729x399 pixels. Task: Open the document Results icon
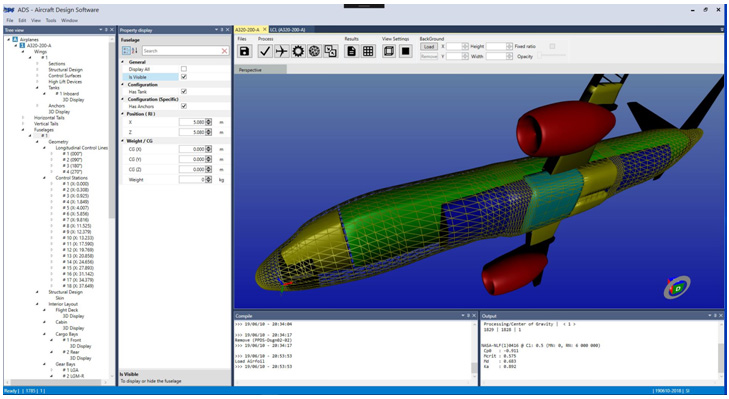click(x=351, y=51)
